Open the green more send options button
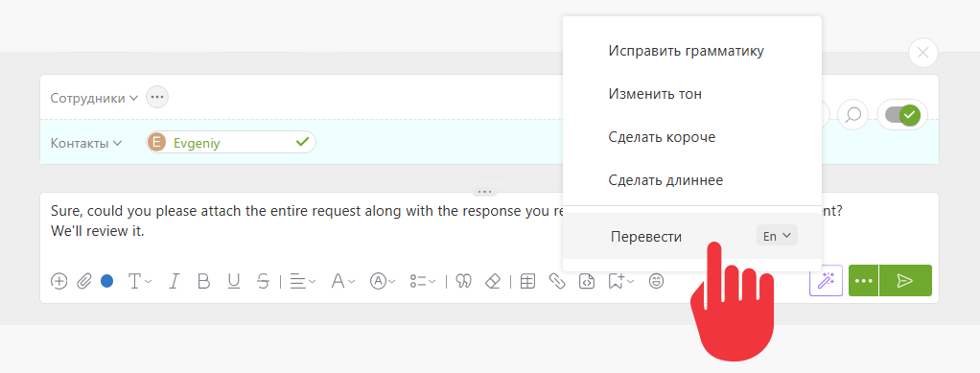The image size is (980, 373). 864,281
